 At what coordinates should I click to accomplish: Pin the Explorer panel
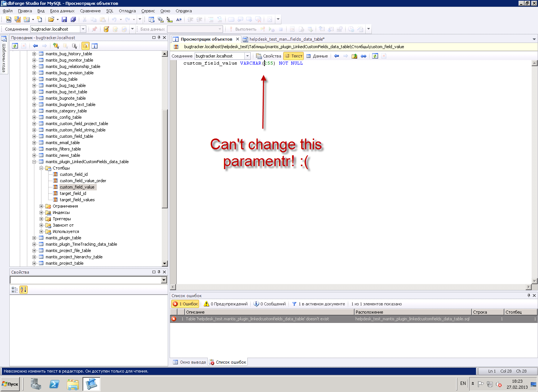pos(159,38)
